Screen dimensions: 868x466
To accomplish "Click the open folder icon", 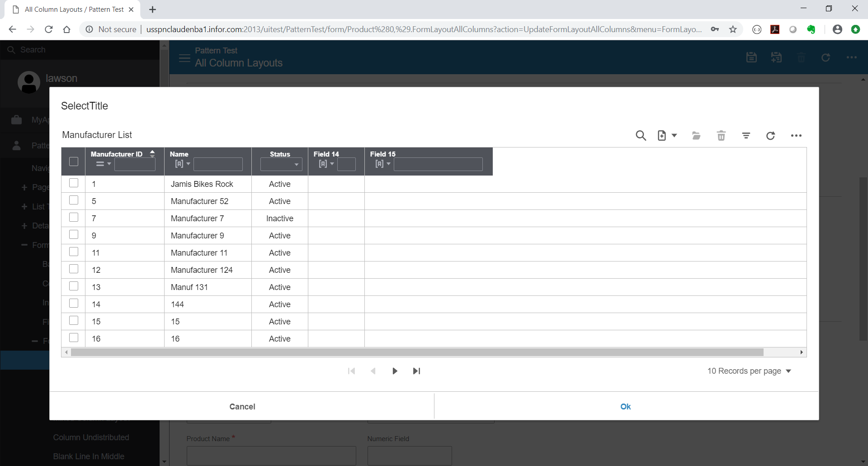I will click(696, 135).
